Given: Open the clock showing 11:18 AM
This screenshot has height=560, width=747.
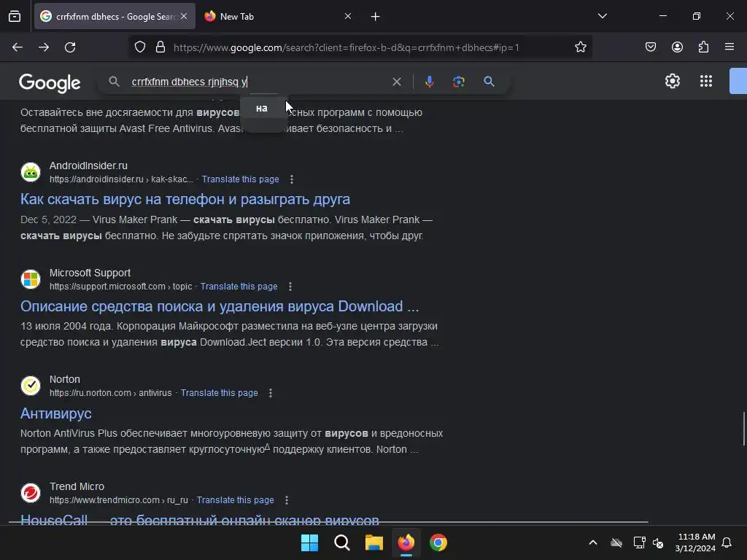Looking at the screenshot, I should (695, 542).
